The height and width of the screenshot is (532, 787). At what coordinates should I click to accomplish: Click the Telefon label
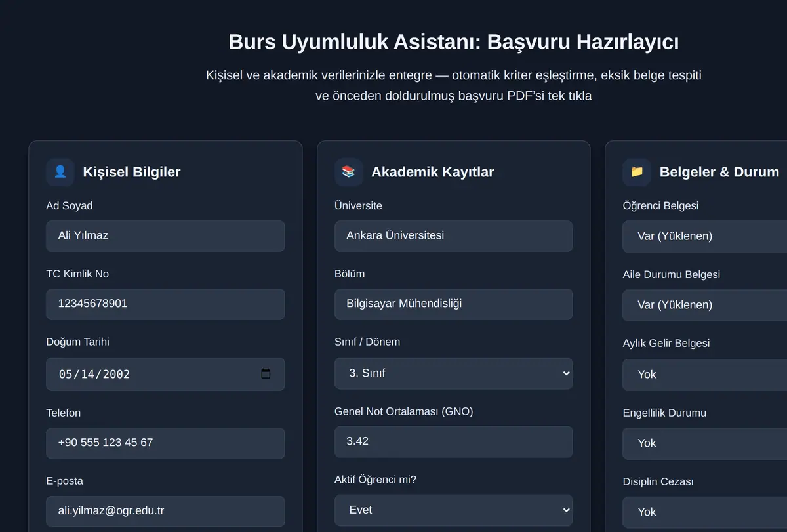[64, 413]
